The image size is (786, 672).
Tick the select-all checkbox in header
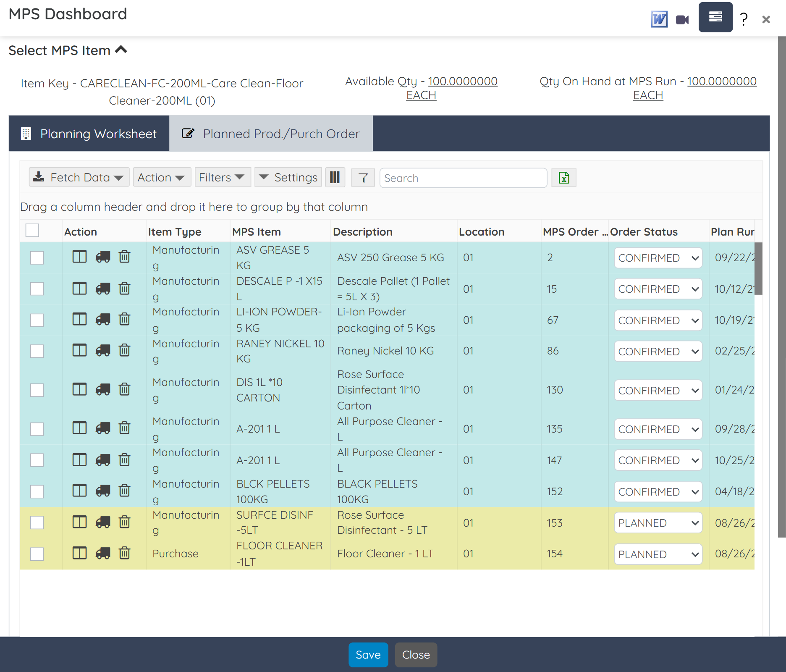pos(32,230)
